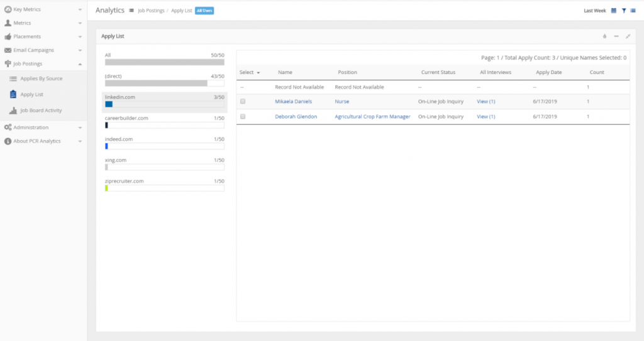Expand the Email Campaigns menu arrow
The height and width of the screenshot is (341, 644).
[80, 50]
